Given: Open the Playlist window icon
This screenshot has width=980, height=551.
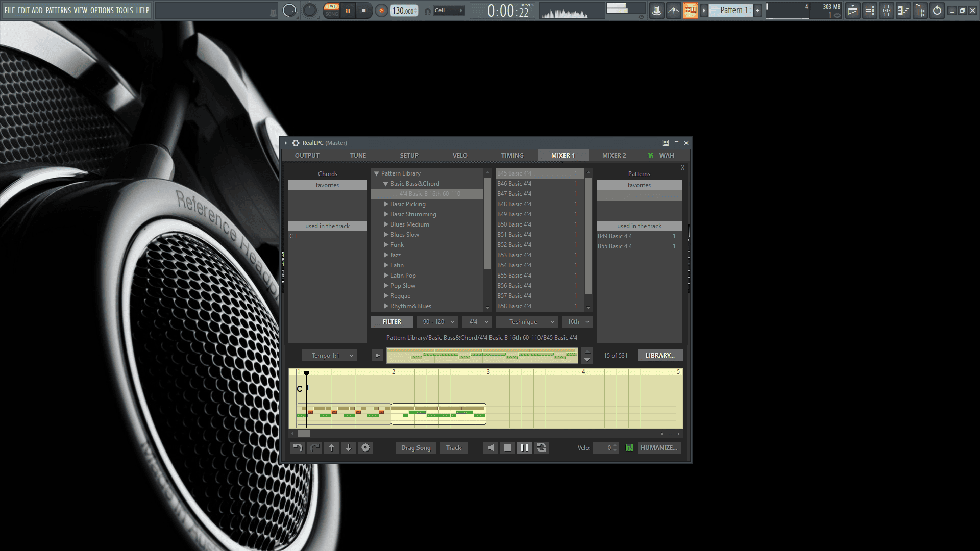Looking at the screenshot, I should (x=853, y=10).
